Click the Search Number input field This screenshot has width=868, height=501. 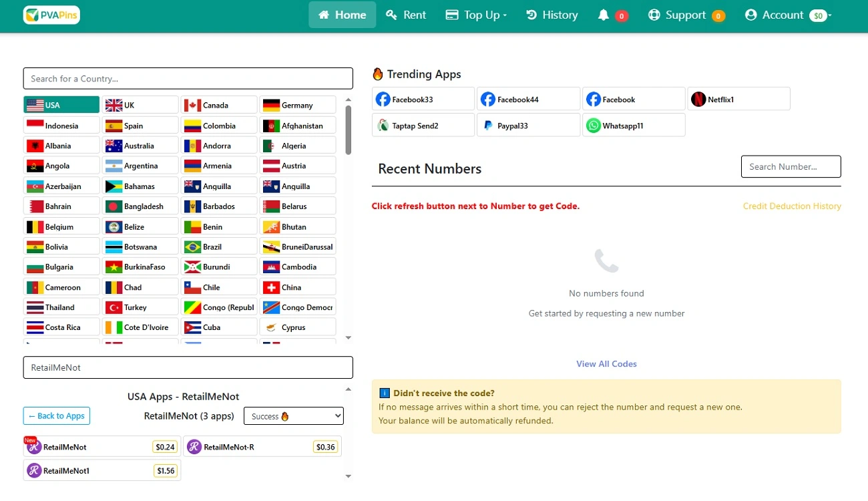coord(791,166)
